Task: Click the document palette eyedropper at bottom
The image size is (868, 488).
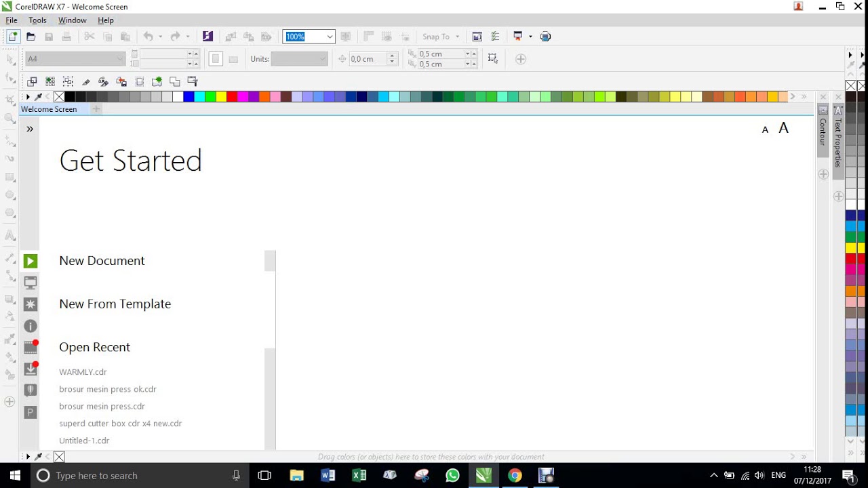Action: (39, 457)
